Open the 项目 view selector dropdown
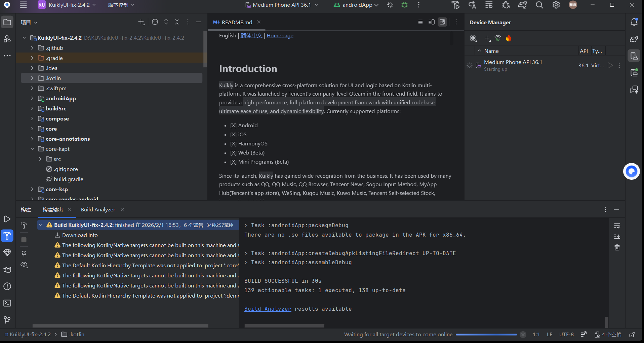Screen dimensions: 644x343 point(29,22)
